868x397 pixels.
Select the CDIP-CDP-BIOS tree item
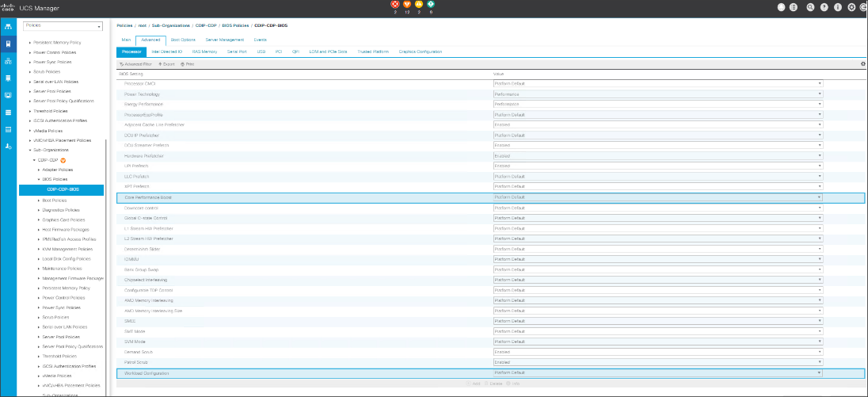pos(62,190)
